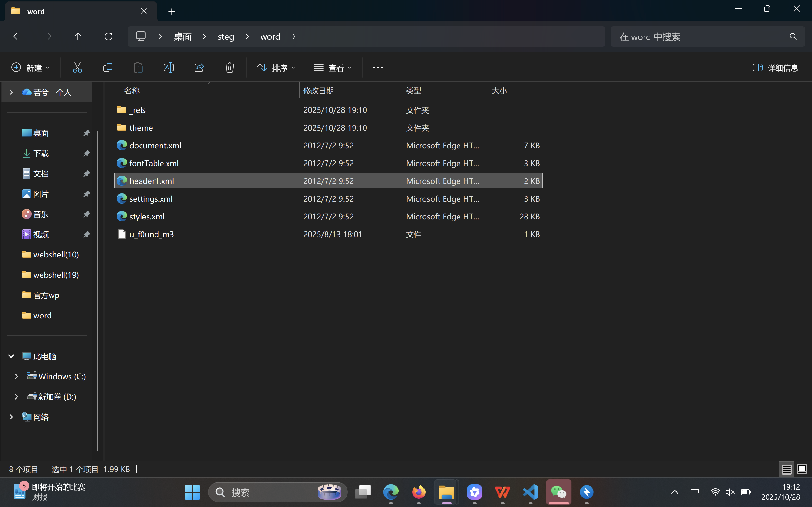
Task: Click the taskbar 搜索 search box
Action: click(278, 492)
